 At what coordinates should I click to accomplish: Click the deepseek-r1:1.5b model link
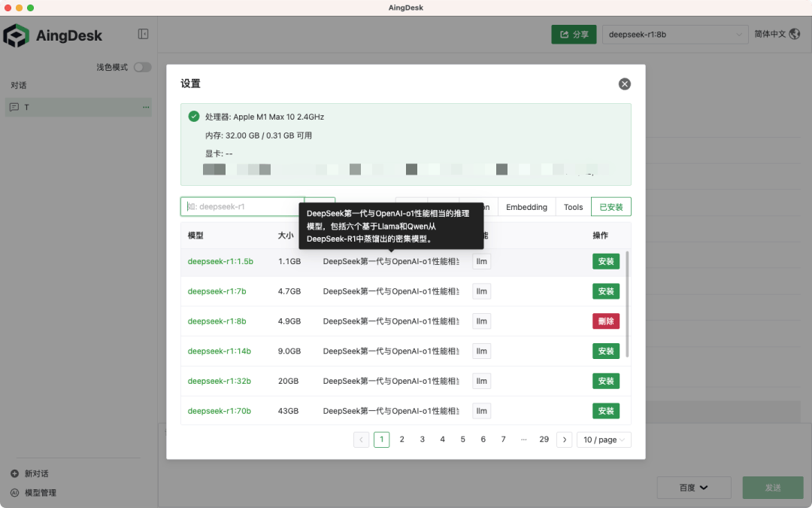(x=220, y=261)
